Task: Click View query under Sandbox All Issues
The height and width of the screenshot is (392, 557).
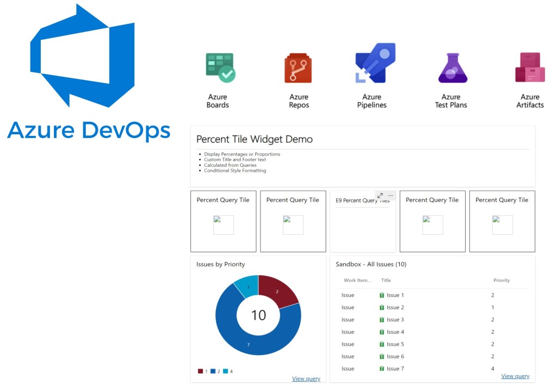Action: pyautogui.click(x=515, y=376)
